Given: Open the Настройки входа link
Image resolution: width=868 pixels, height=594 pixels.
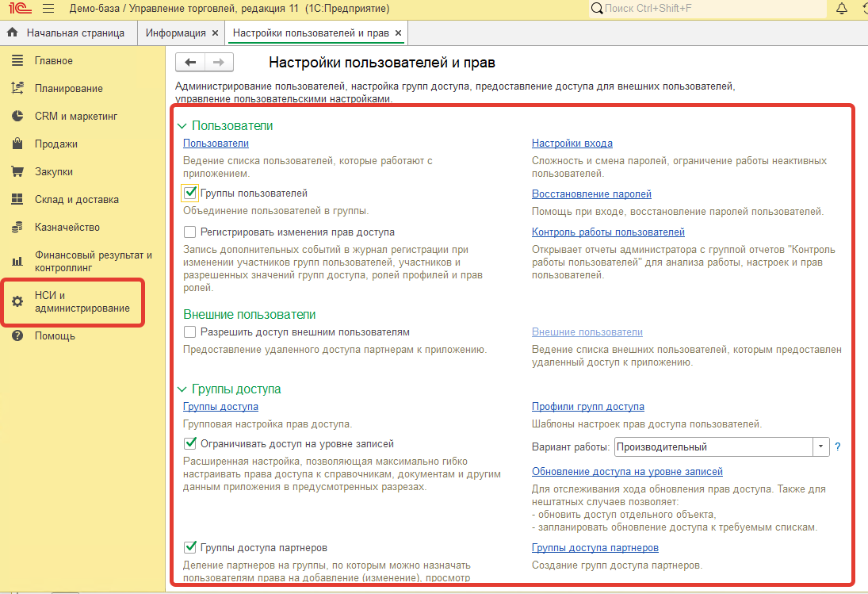Looking at the screenshot, I should coord(572,143).
